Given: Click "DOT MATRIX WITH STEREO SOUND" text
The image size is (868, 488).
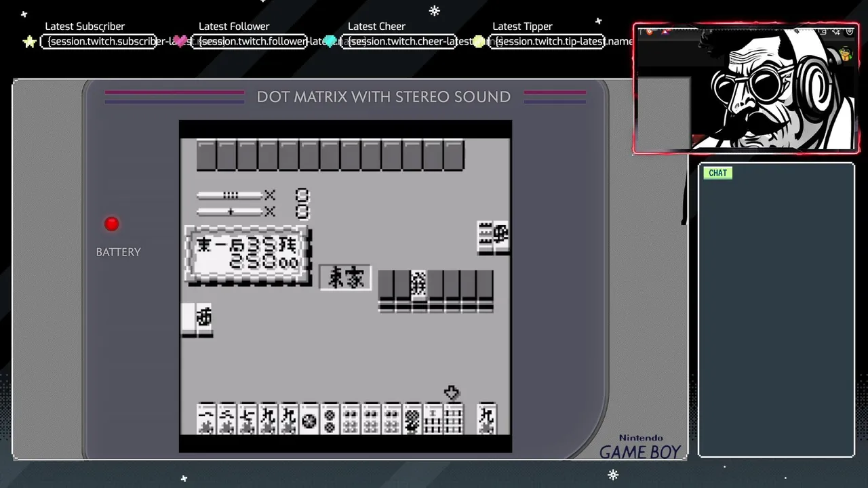Looking at the screenshot, I should tap(384, 97).
